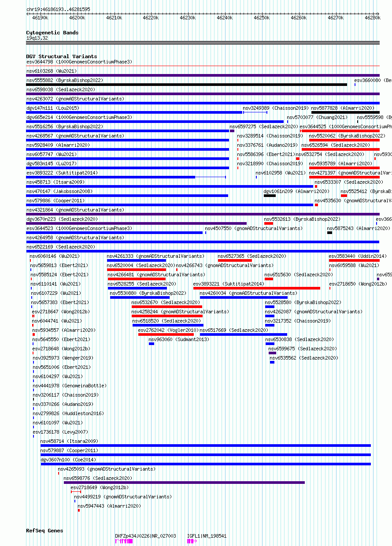The height and width of the screenshot is (546, 392).
Task: Open the RefSeq Genes track title
Action: [x=45, y=531]
